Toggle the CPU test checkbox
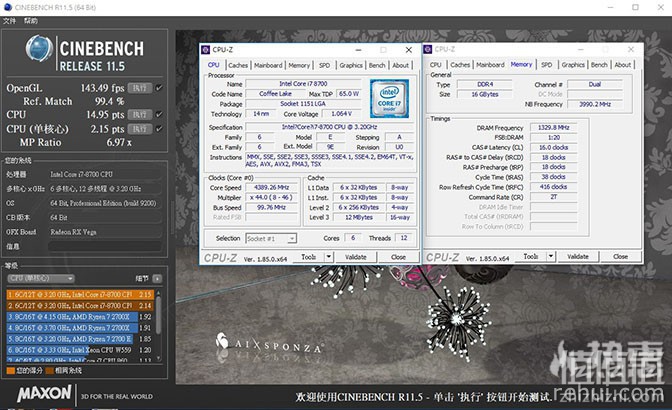This screenshot has height=410, width=672. (159, 114)
